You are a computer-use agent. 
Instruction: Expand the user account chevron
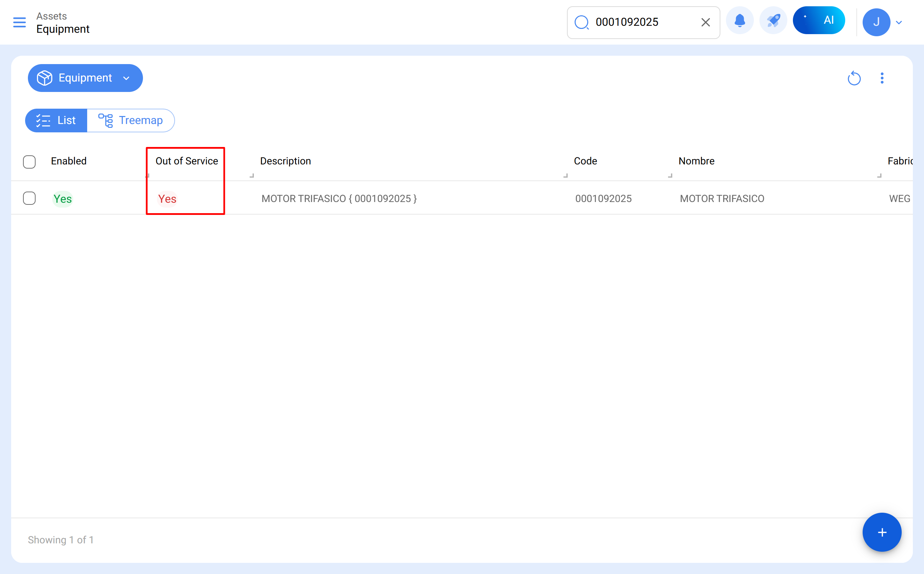(899, 22)
